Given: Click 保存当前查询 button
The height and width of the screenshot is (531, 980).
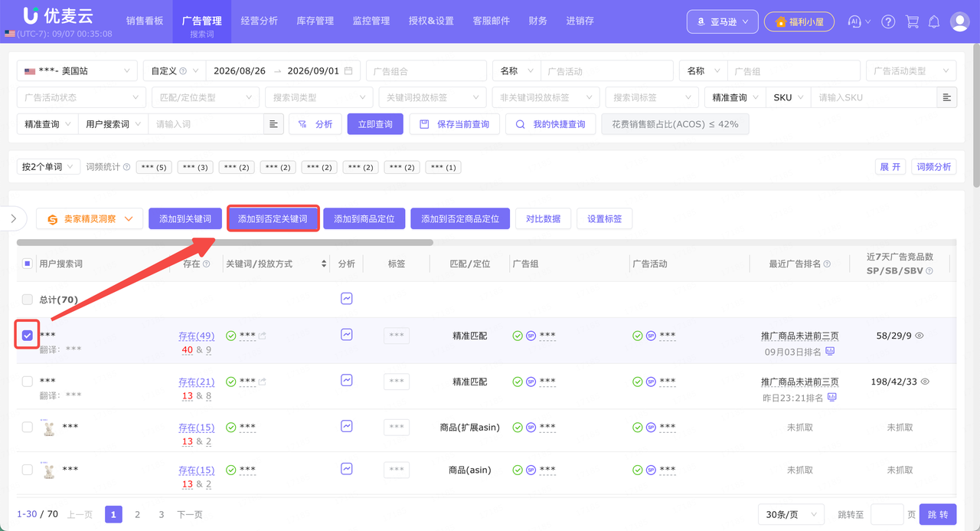Looking at the screenshot, I should point(455,124).
